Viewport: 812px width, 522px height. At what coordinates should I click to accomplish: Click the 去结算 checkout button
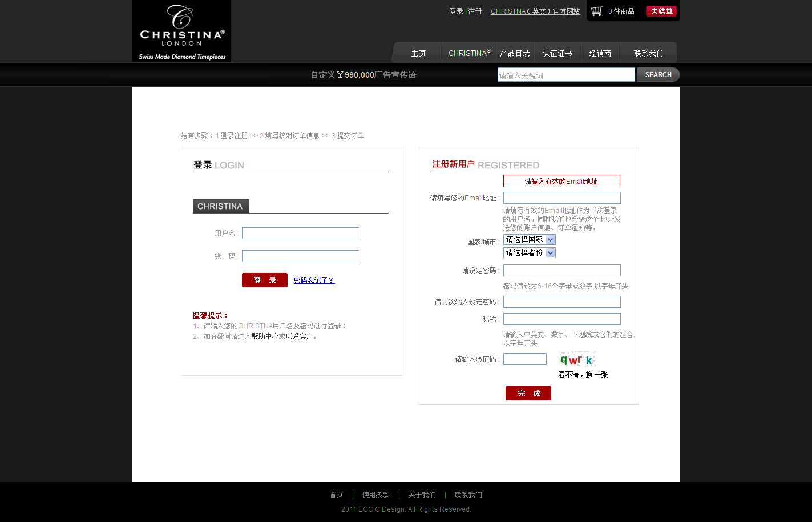661,11
